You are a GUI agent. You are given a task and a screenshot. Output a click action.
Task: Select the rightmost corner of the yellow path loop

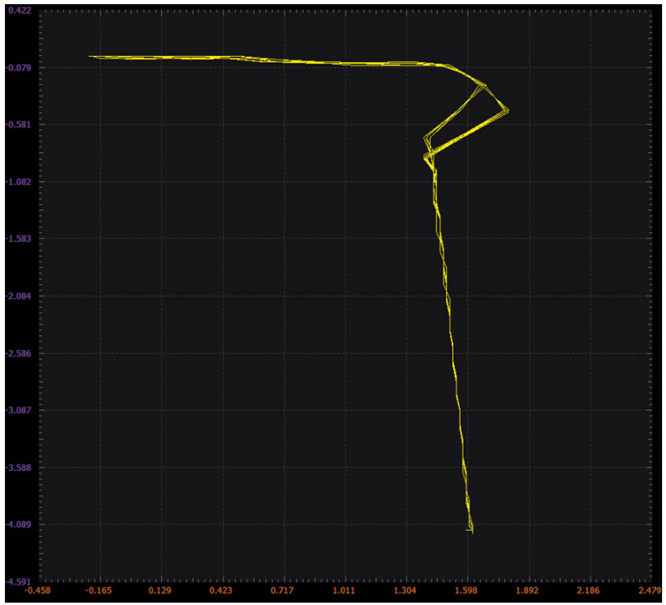(509, 109)
